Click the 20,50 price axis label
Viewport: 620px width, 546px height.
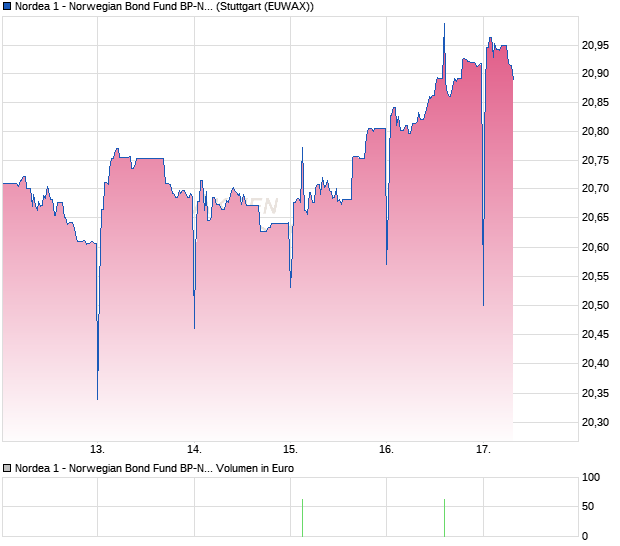click(x=595, y=305)
